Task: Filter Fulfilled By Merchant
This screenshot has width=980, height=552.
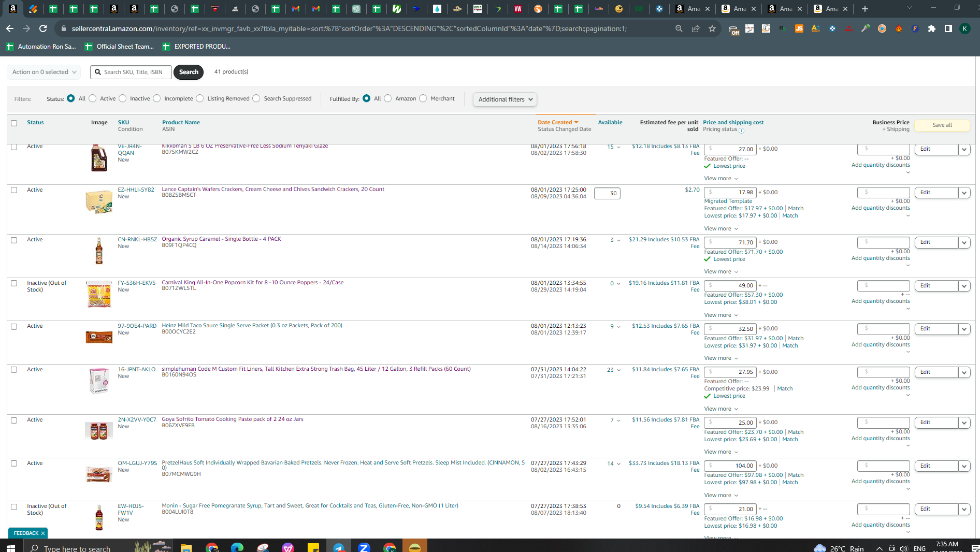Action: point(423,98)
